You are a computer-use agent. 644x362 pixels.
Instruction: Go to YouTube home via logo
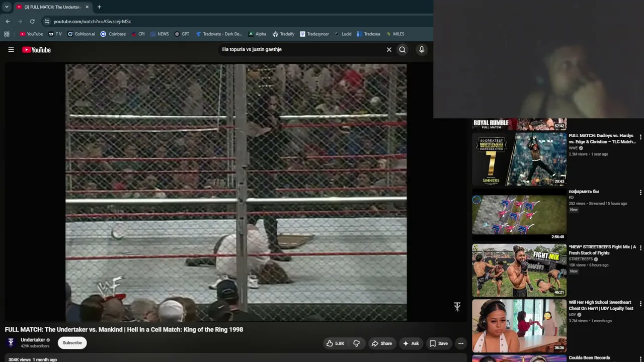click(36, 50)
